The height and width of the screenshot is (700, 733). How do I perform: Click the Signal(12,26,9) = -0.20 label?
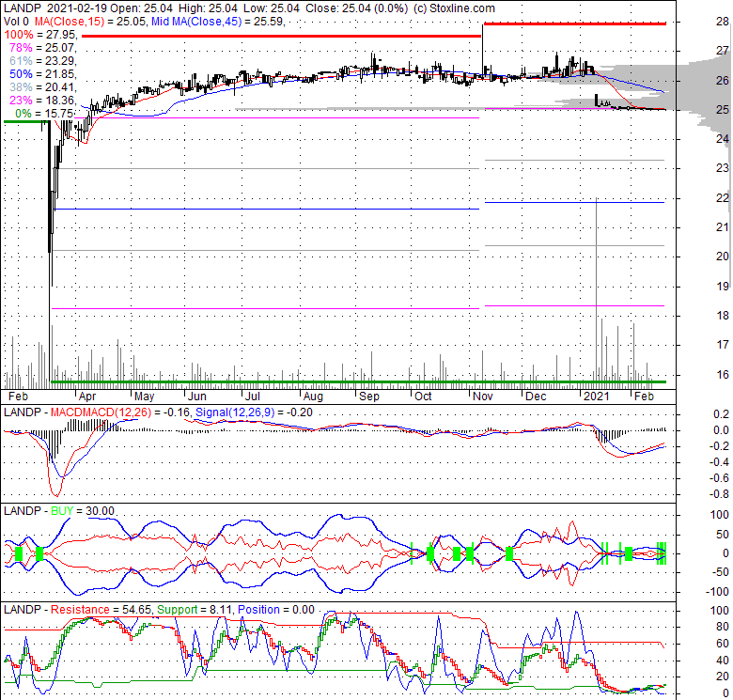point(254,412)
